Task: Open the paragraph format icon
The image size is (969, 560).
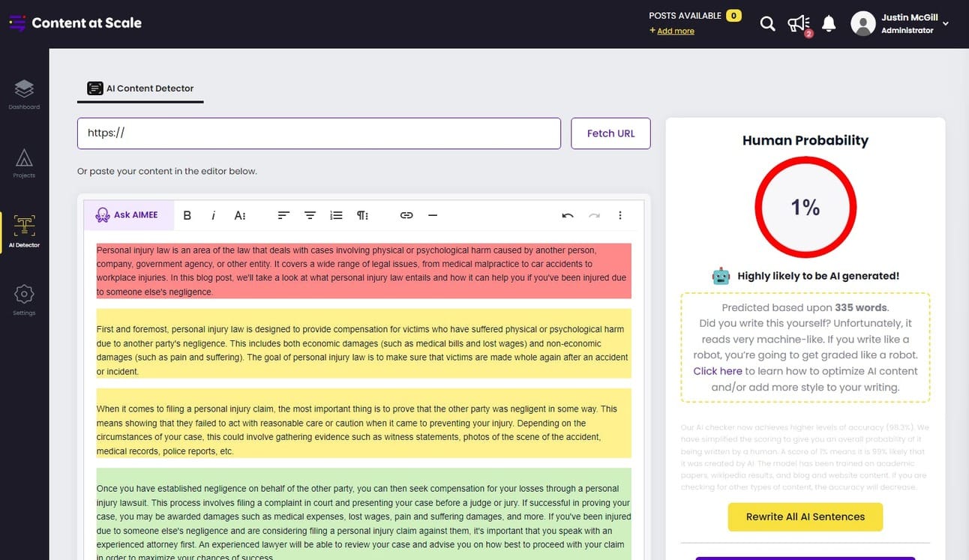Action: point(362,215)
